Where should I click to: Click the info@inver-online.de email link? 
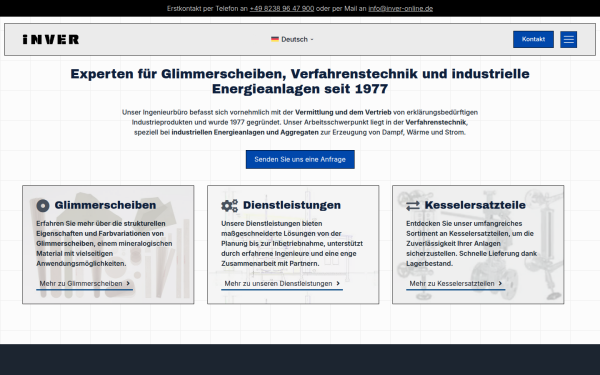400,8
